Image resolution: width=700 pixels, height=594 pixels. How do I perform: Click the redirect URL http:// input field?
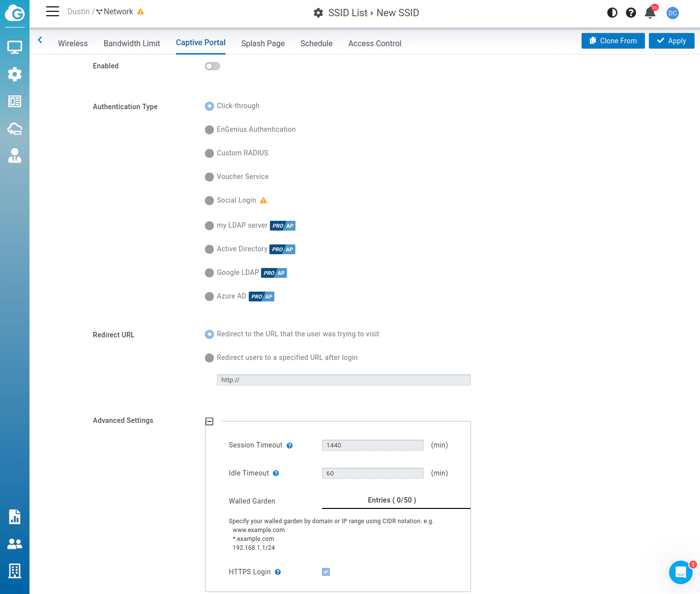point(344,380)
